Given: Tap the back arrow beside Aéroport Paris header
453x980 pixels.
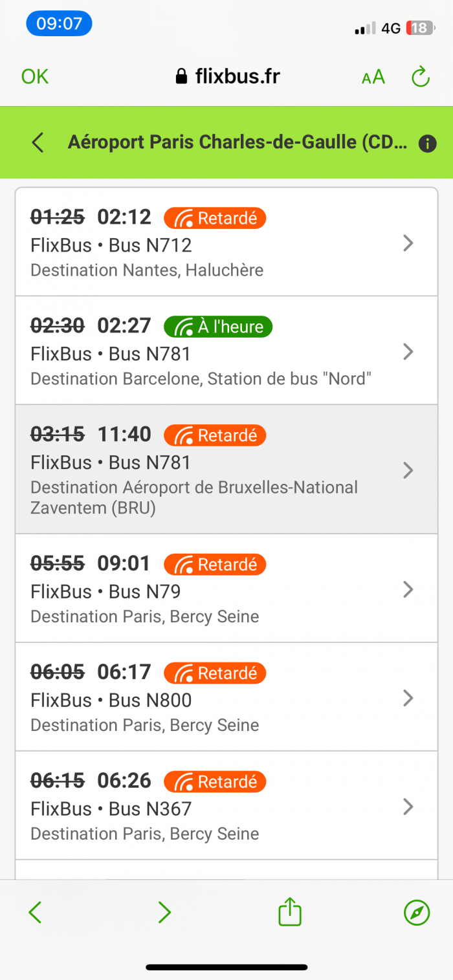Looking at the screenshot, I should click(x=38, y=142).
